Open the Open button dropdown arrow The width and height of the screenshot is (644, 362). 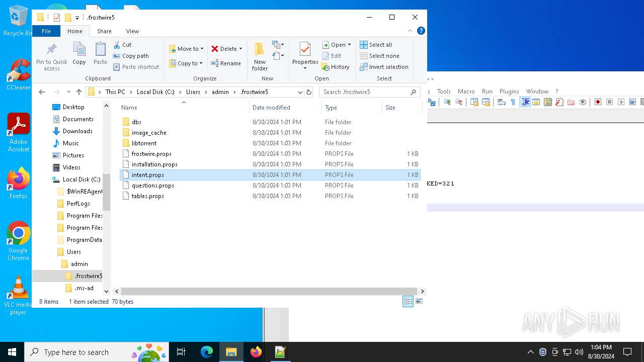point(349,45)
